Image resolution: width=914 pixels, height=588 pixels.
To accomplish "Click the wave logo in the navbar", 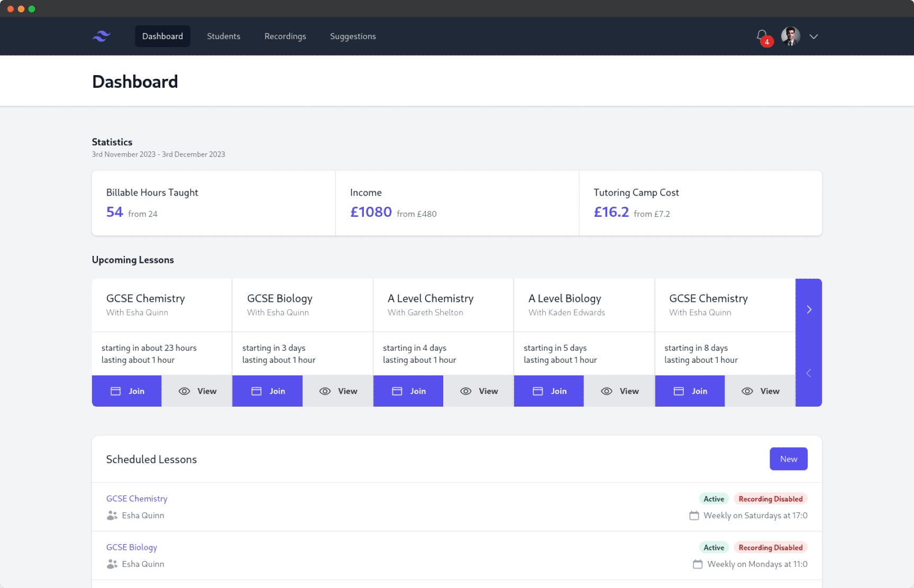I will (x=102, y=36).
